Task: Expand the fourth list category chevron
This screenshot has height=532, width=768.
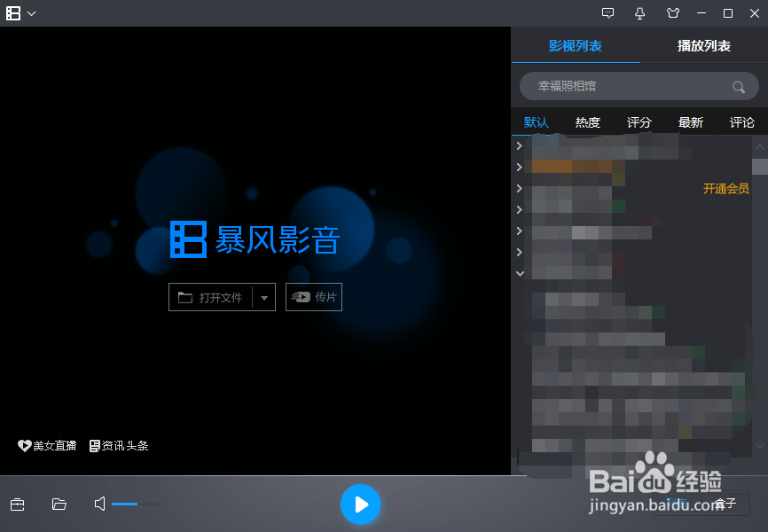Action: (519, 209)
